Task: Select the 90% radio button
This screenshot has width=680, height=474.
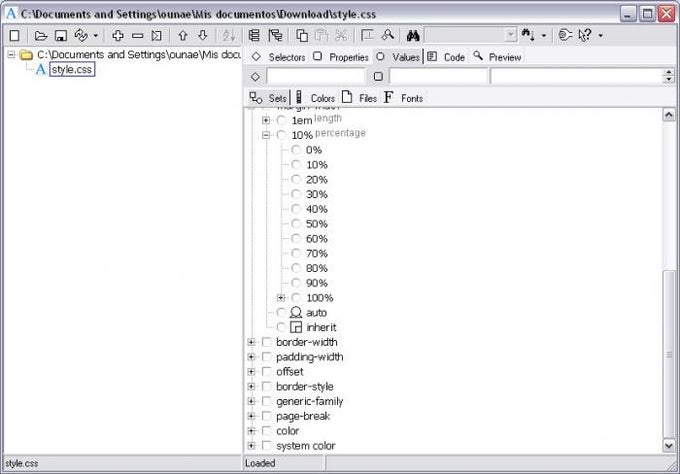Action: coord(296,283)
